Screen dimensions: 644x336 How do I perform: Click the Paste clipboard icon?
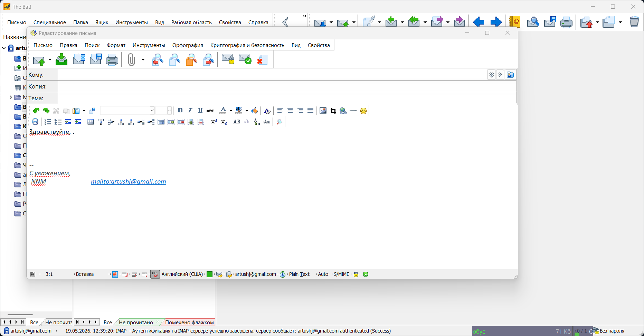coord(76,111)
